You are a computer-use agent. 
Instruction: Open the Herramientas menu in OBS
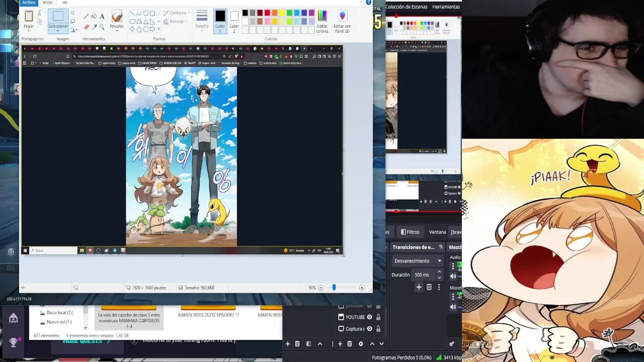[446, 7]
